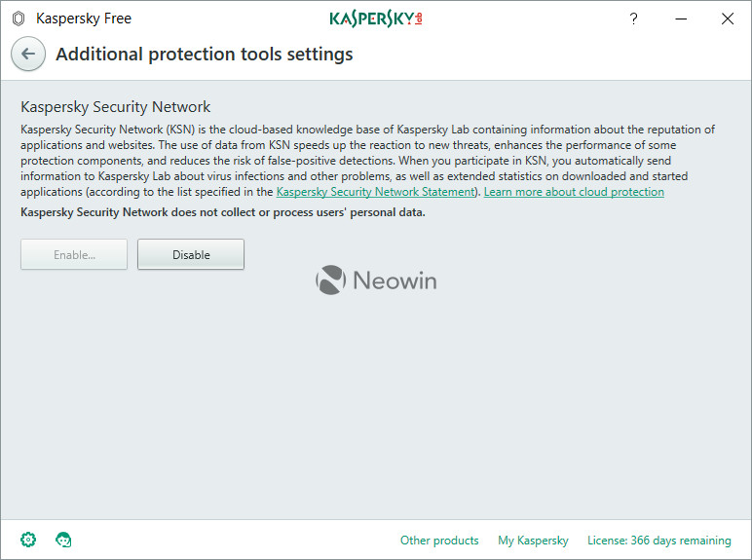752x560 pixels.
Task: Open settings via the gear icon
Action: point(28,540)
